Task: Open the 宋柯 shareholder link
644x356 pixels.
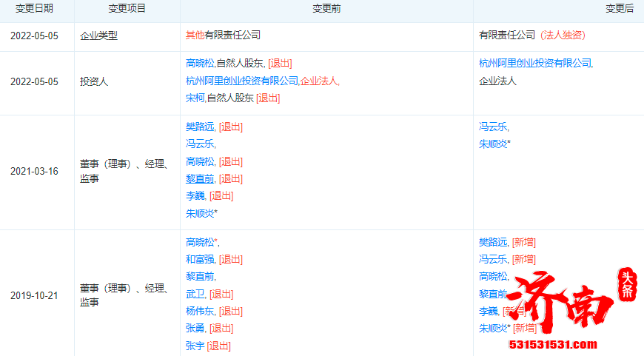Action: coord(195,98)
